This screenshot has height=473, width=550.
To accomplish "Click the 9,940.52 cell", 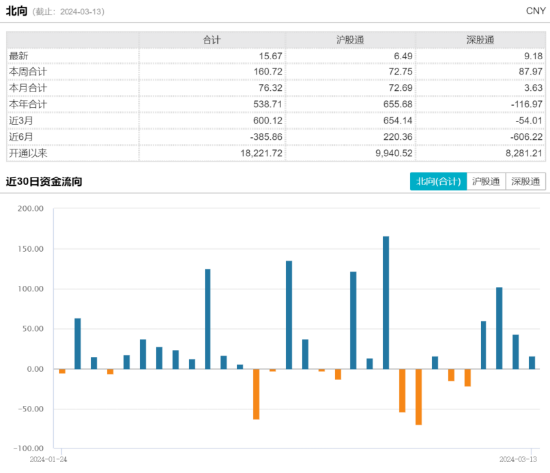I will pos(394,153).
